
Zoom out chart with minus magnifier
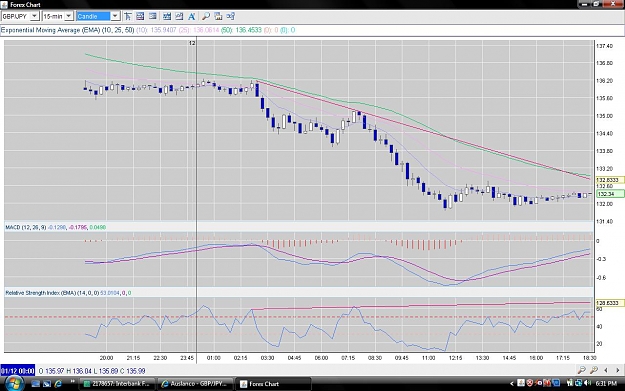click(582, 370)
